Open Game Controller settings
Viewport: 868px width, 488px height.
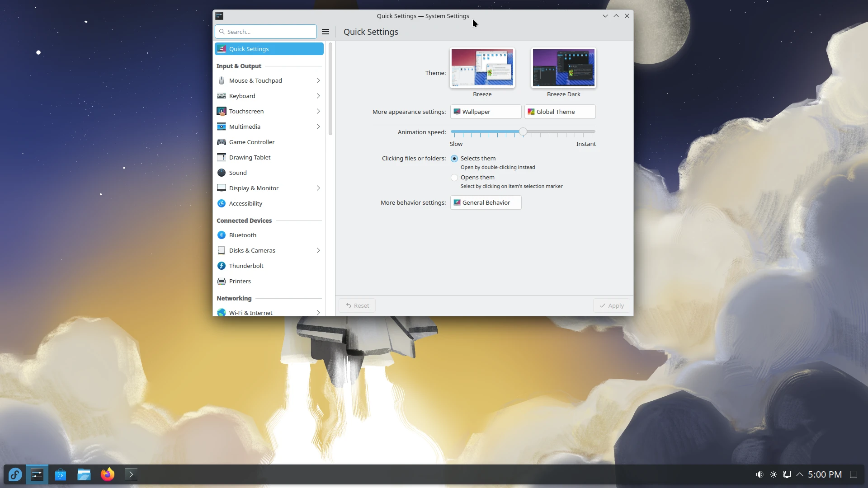click(x=252, y=142)
